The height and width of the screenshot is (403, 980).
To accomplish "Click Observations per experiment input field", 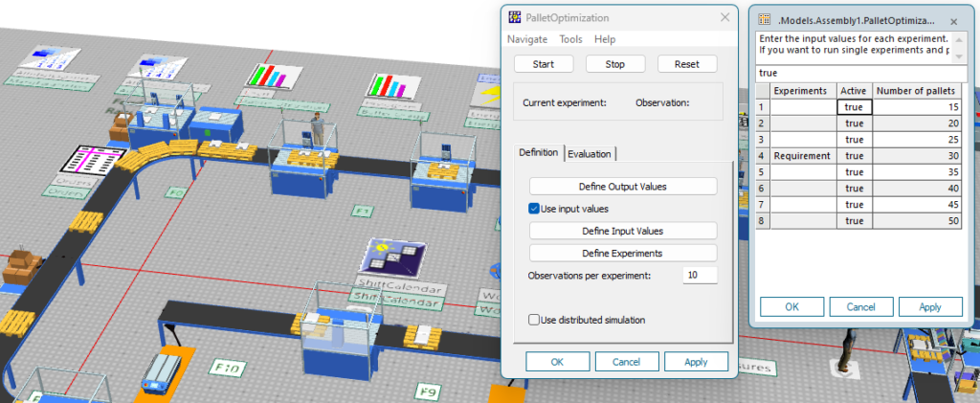I will (702, 276).
